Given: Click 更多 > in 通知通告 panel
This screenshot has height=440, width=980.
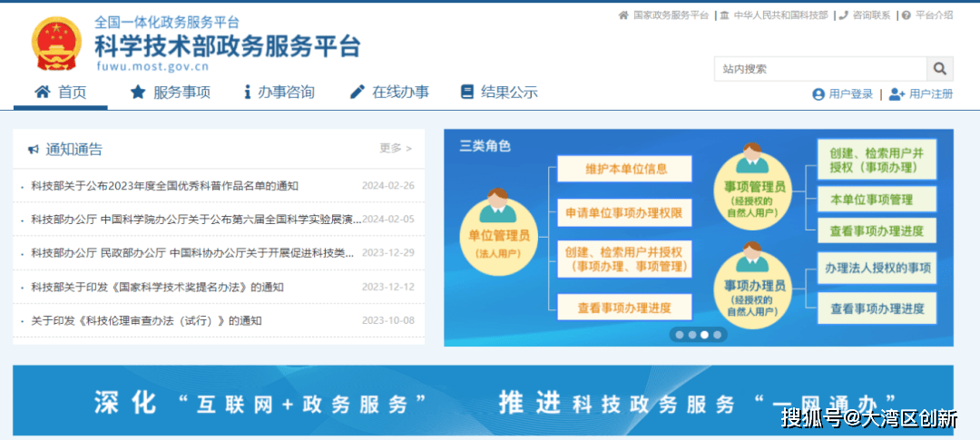Looking at the screenshot, I should [396, 148].
